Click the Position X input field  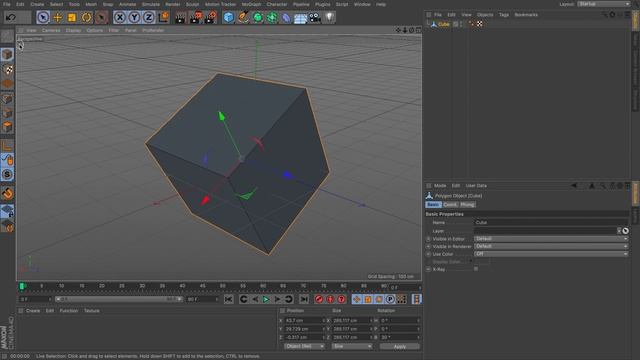tap(304, 321)
